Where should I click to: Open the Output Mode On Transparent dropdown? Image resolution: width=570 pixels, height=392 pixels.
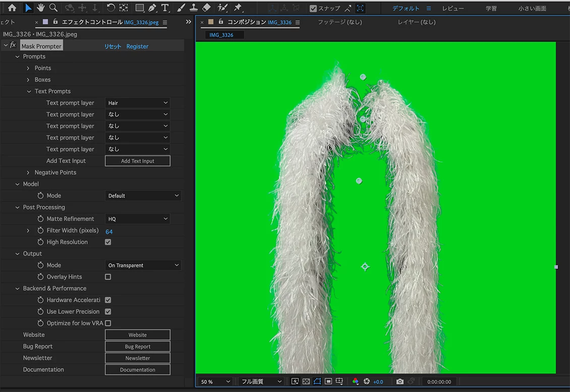point(143,266)
